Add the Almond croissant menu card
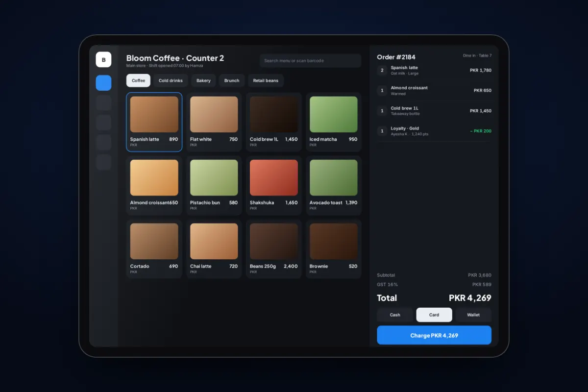This screenshot has height=392, width=588. click(154, 186)
